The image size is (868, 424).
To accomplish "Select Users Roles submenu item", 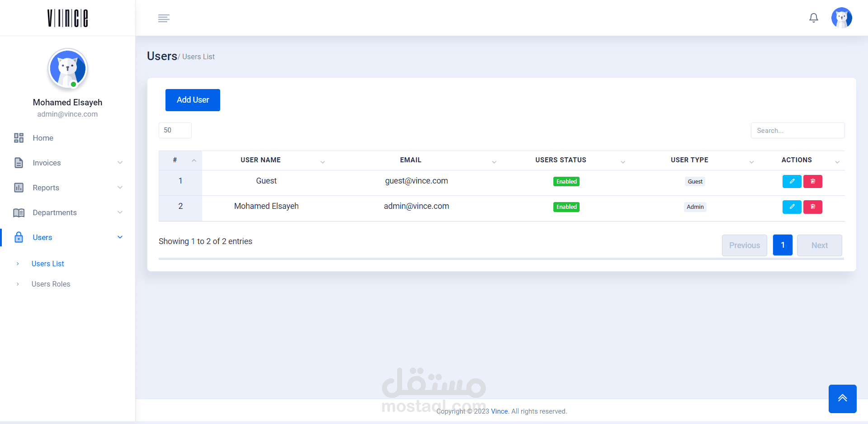I will pyautogui.click(x=51, y=284).
